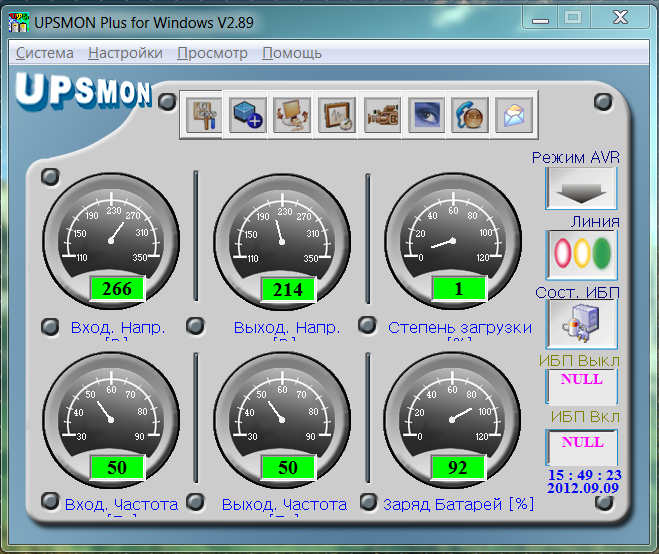Open the waveform chart with clock icon
Image resolution: width=659 pixels, height=554 pixels.
(x=337, y=115)
